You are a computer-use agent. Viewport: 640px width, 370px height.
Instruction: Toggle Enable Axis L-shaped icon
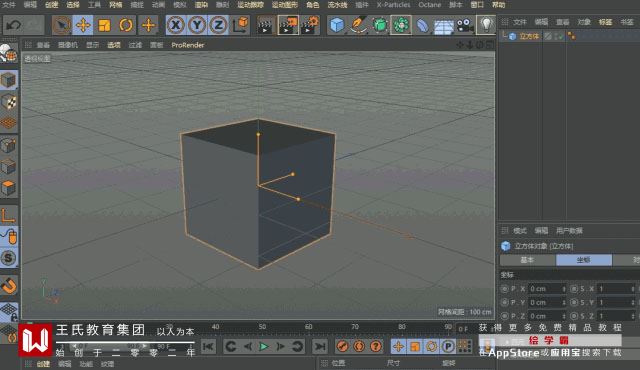click(9, 215)
